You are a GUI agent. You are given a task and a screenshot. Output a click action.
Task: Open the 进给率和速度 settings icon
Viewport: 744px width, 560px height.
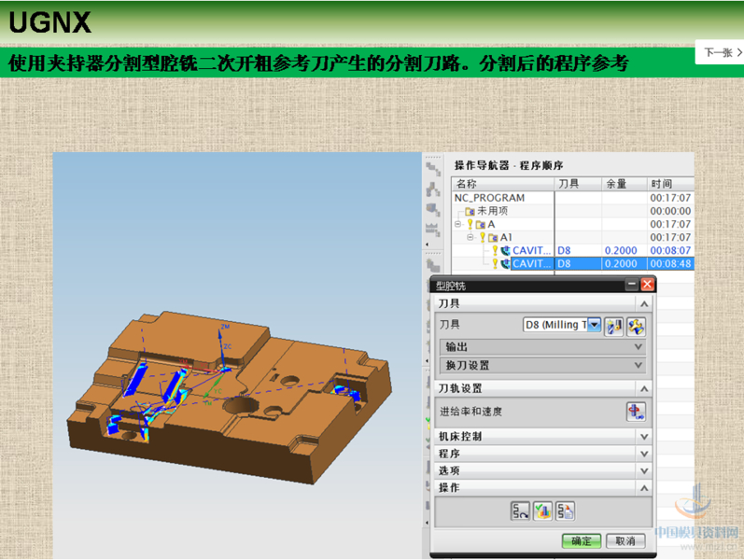point(636,412)
